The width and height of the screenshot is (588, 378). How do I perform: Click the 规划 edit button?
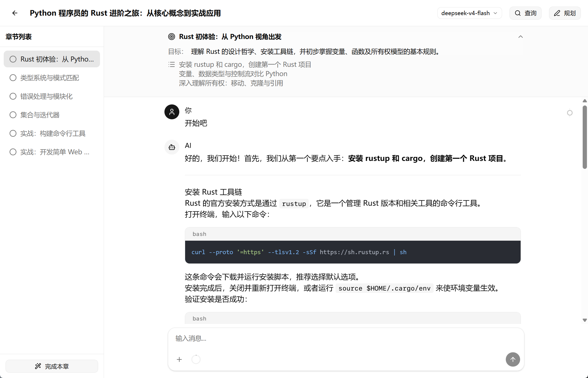coord(565,13)
